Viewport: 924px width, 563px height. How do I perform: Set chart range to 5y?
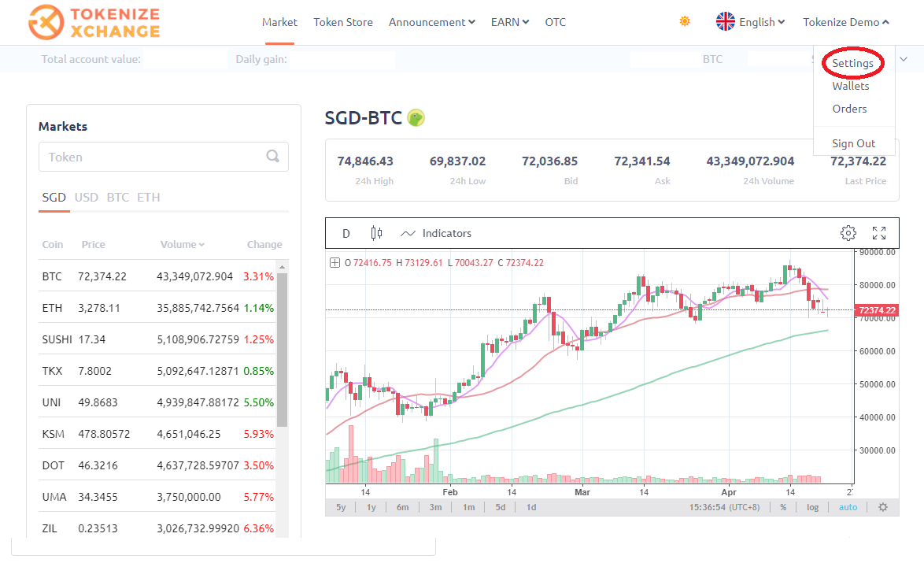click(x=342, y=507)
